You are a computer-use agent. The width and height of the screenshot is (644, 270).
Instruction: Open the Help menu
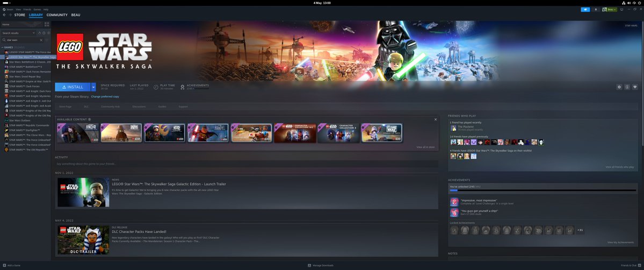click(46, 9)
